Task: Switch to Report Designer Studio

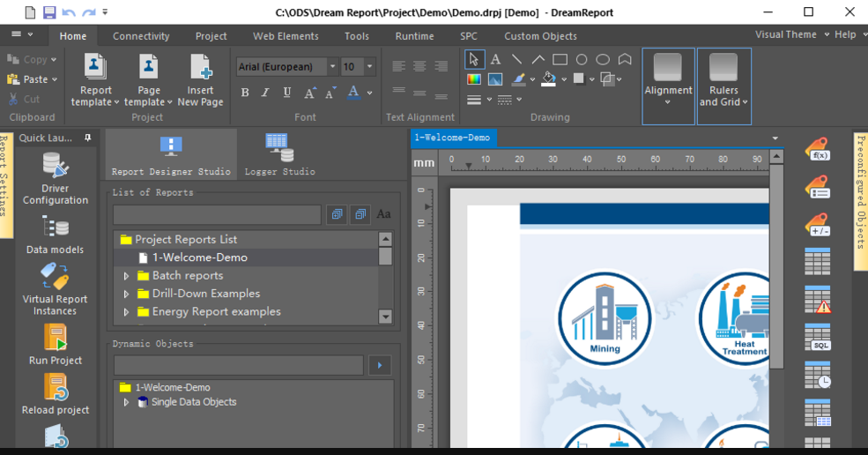Action: point(171,154)
